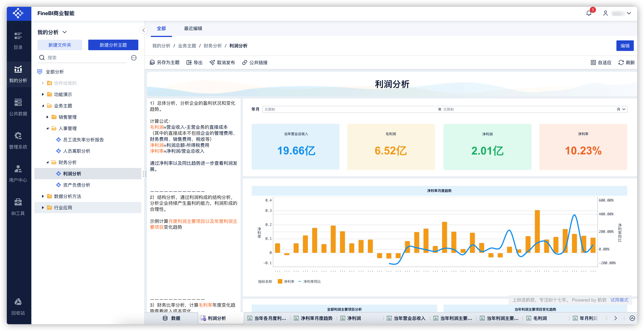Click the 公共链接 public link tool
The height and width of the screenshot is (331, 644).
point(255,62)
